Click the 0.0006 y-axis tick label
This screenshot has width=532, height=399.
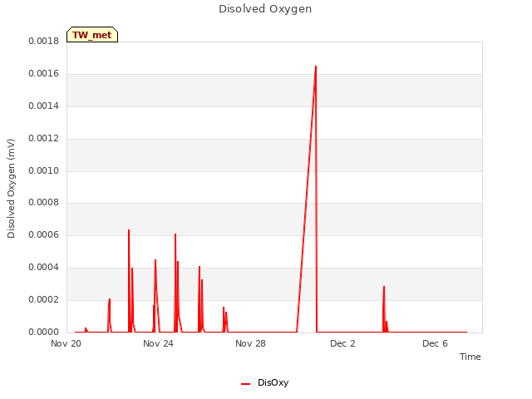point(43,235)
